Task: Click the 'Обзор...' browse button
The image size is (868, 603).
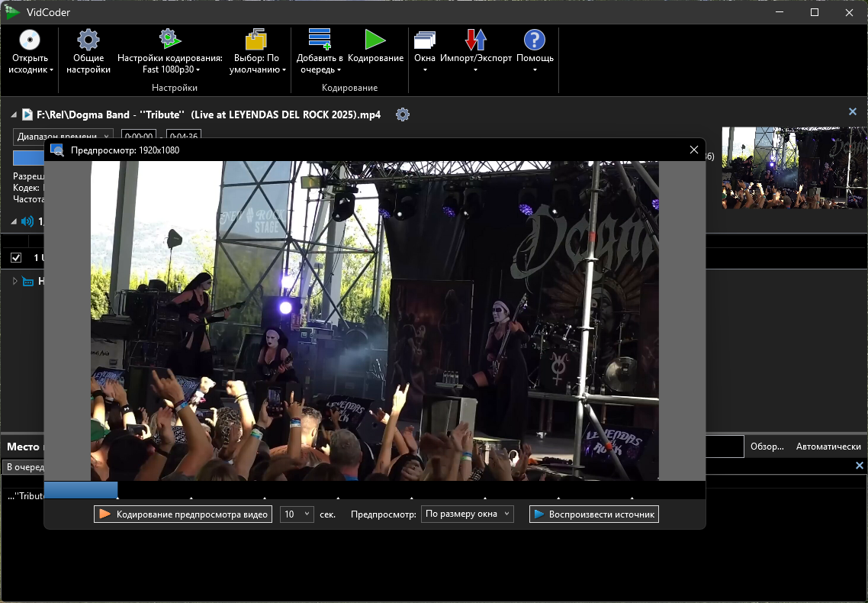Action: (x=767, y=447)
